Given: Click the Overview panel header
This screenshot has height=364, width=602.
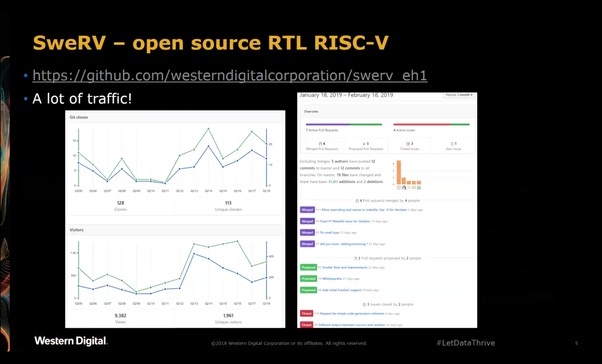Looking at the screenshot, I should (387, 112).
